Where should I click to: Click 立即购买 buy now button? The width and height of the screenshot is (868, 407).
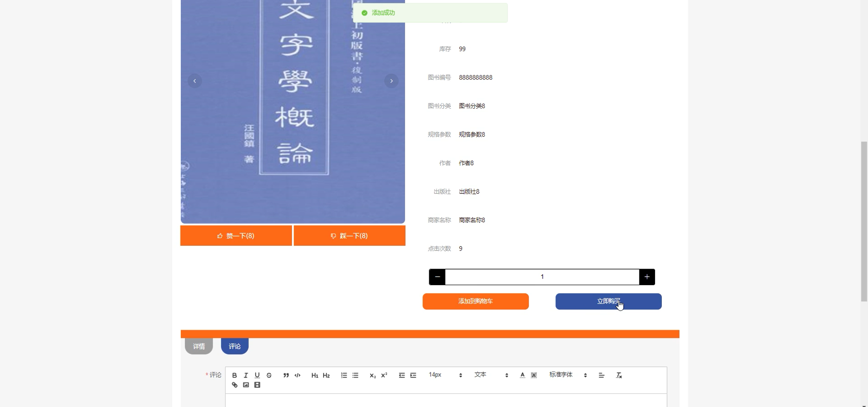608,301
